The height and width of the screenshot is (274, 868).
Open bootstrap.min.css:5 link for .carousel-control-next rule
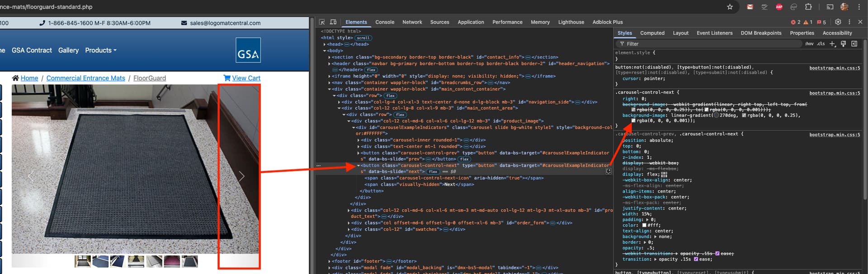tap(835, 93)
